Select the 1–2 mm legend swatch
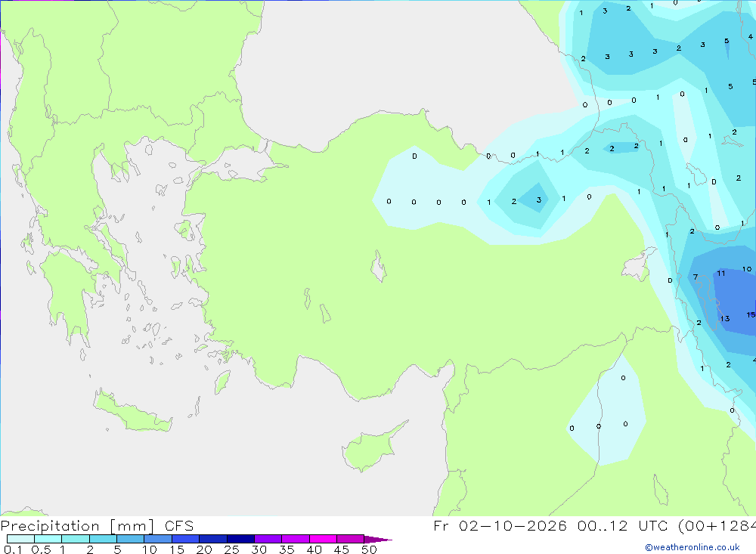Viewport: 756px width, 554px height. click(x=75, y=539)
